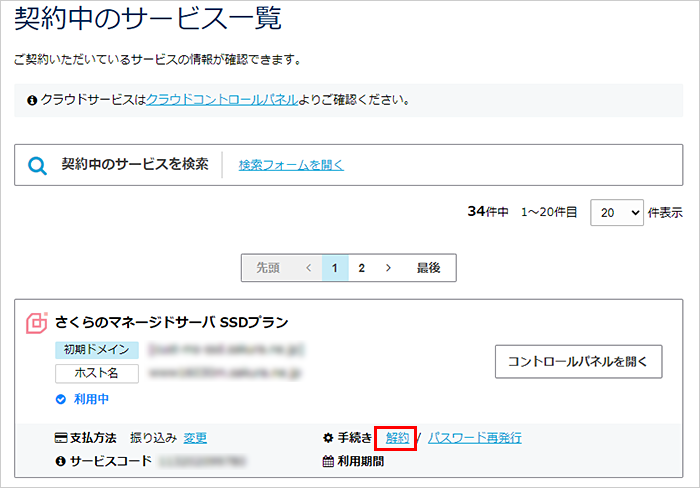Click the info icon in cloud notice
Image resolution: width=700 pixels, height=488 pixels.
pos(32,101)
